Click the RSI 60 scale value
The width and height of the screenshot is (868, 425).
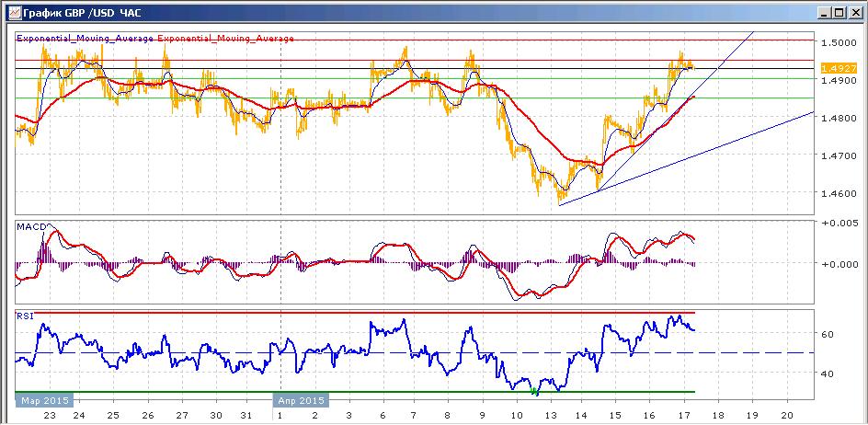click(x=828, y=334)
